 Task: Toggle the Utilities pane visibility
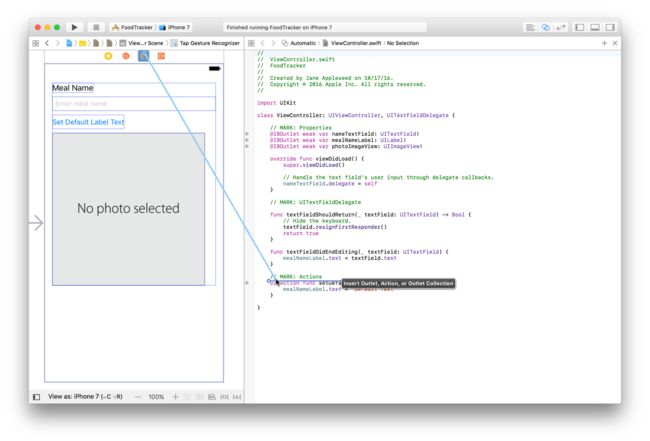point(610,27)
